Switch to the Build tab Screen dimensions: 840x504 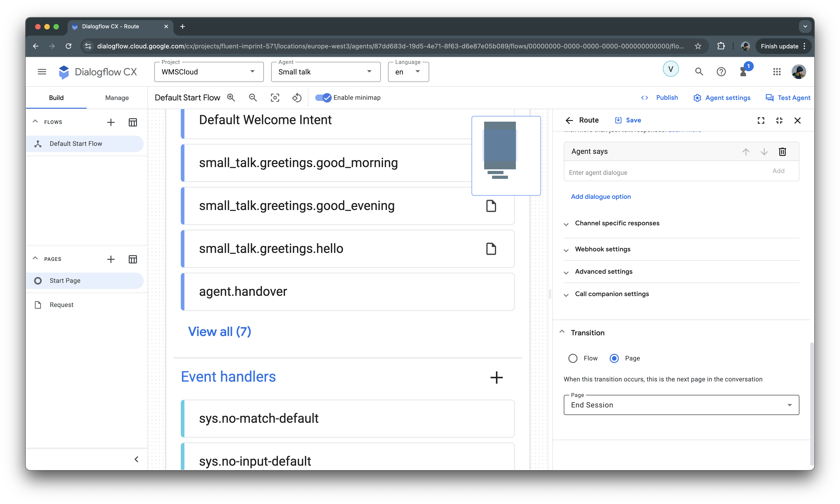coord(56,98)
